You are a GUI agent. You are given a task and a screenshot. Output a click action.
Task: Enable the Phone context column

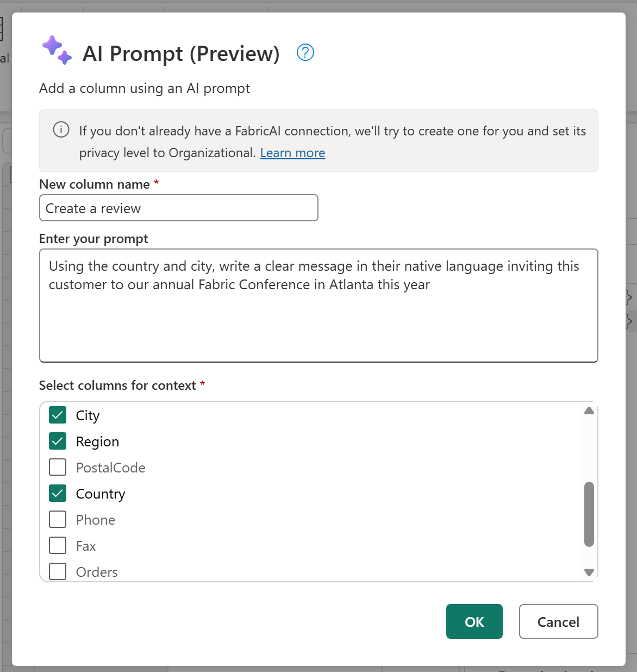coord(57,519)
